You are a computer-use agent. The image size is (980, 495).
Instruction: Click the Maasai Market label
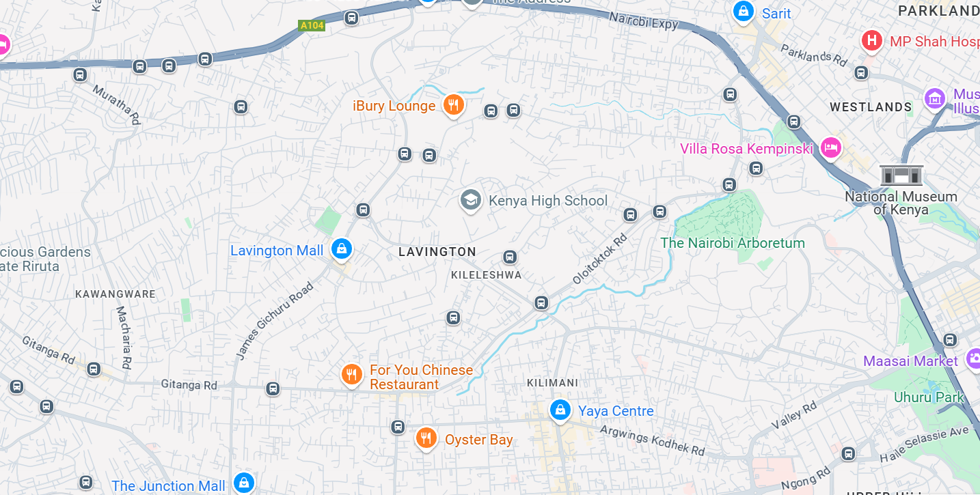coord(910,361)
